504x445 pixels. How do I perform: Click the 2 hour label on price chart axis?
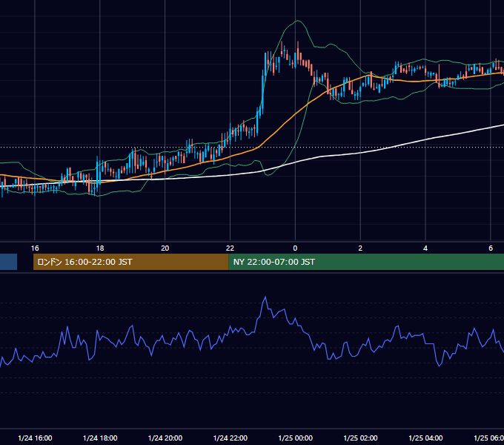(360, 248)
